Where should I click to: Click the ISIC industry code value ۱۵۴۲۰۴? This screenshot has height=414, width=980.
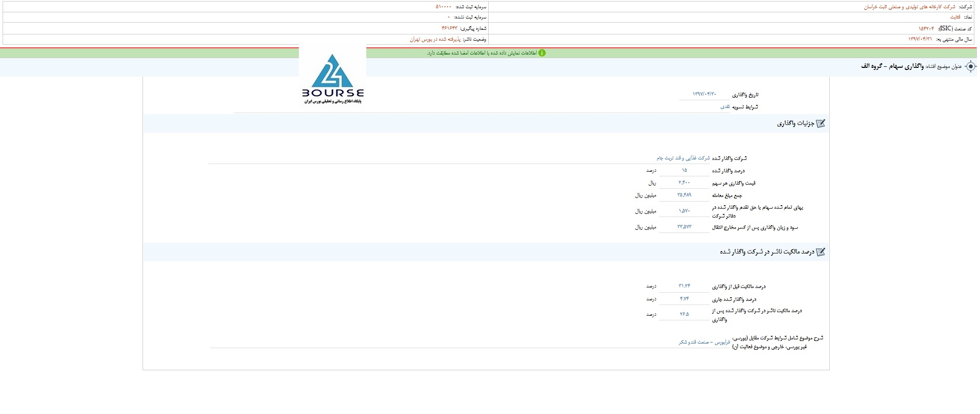coord(926,28)
